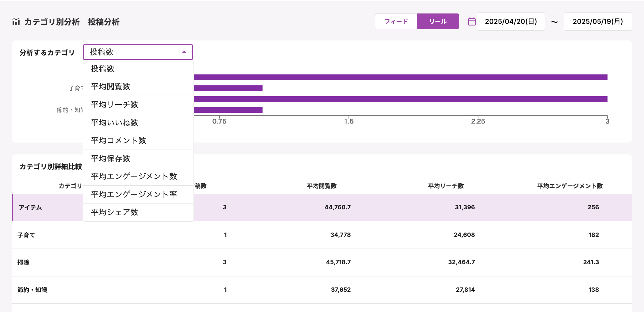Click the bar chart icon beside カテゴリ別分析
This screenshot has height=312, width=644.
tap(16, 21)
